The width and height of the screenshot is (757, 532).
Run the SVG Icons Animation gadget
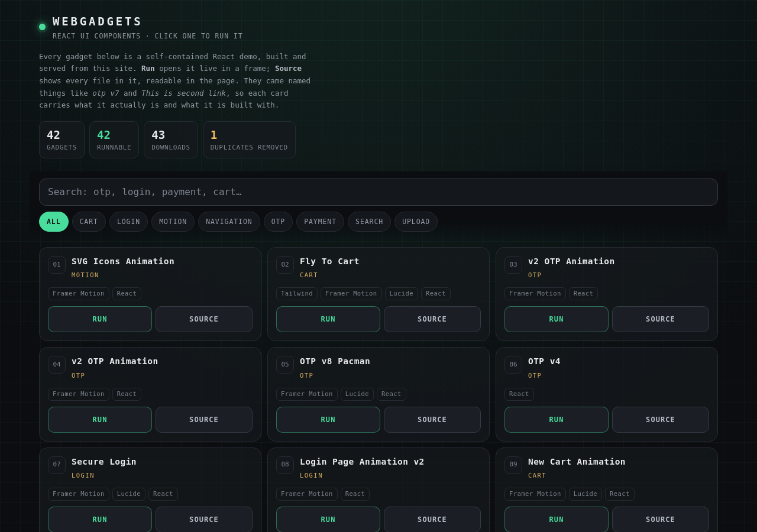coord(100,319)
